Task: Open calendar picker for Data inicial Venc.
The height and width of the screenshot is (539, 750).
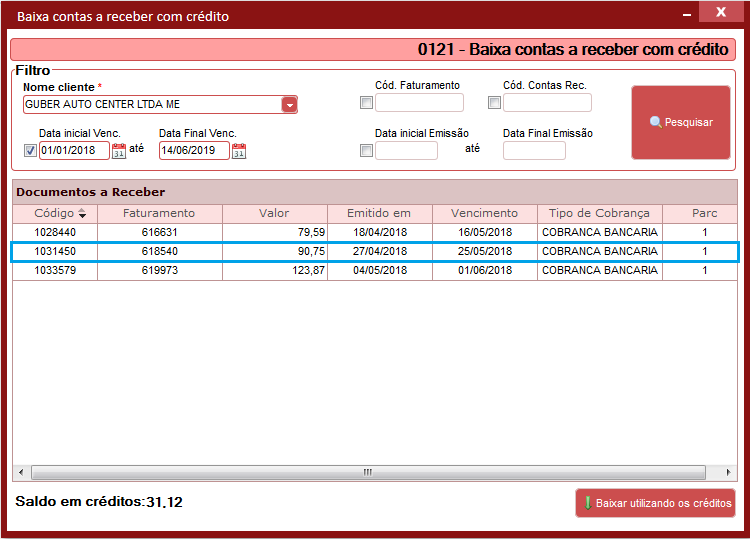Action: point(119,151)
